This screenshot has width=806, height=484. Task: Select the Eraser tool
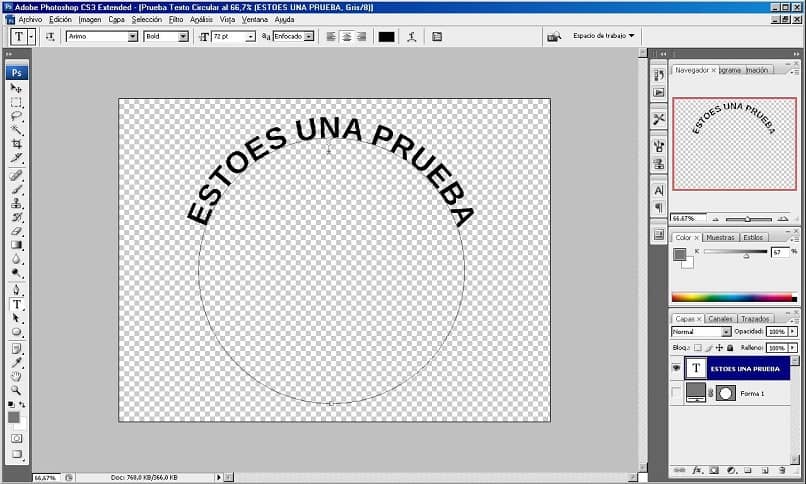[x=16, y=231]
